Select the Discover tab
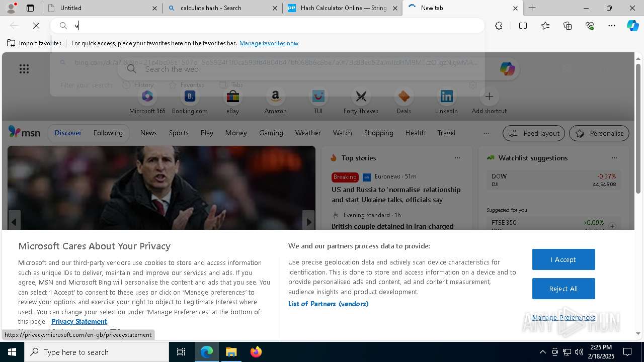Screen dimensions: 644x362 coord(68,133)
